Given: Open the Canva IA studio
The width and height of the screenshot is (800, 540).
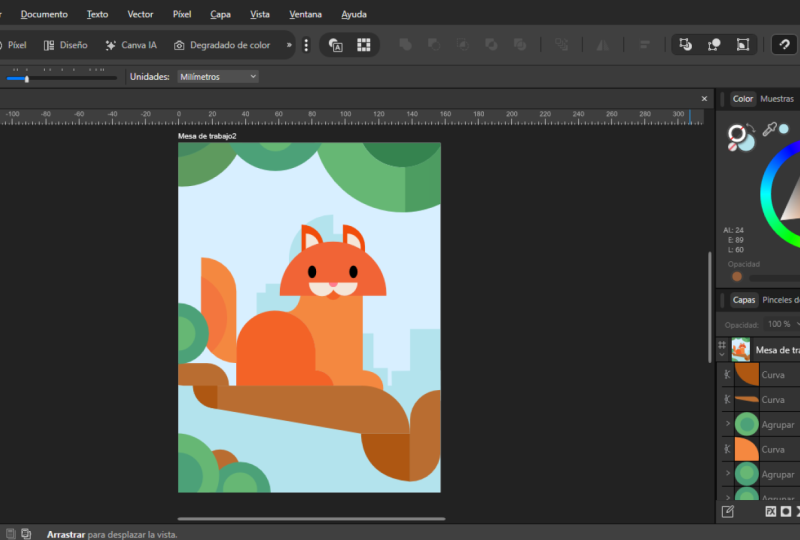Looking at the screenshot, I should [131, 45].
